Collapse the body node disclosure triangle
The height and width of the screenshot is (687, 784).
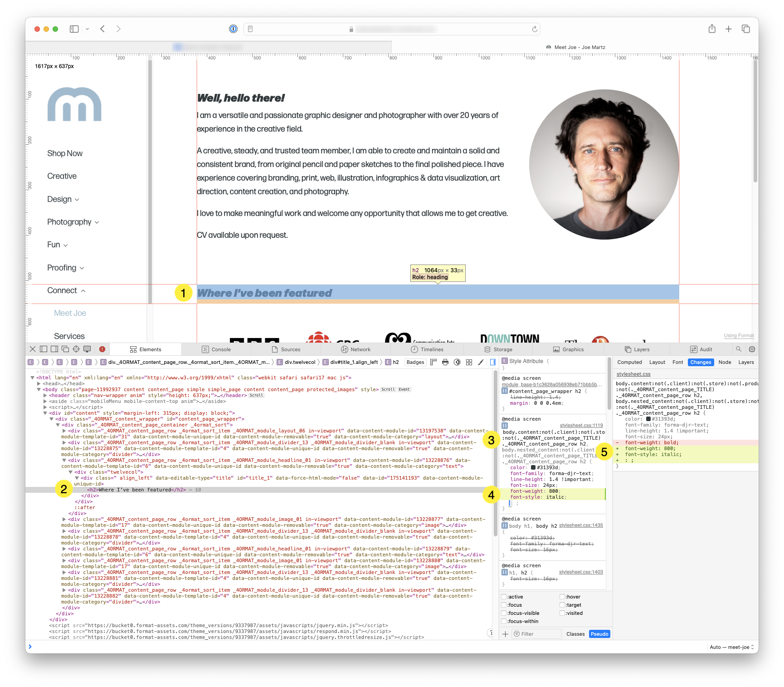click(39, 389)
